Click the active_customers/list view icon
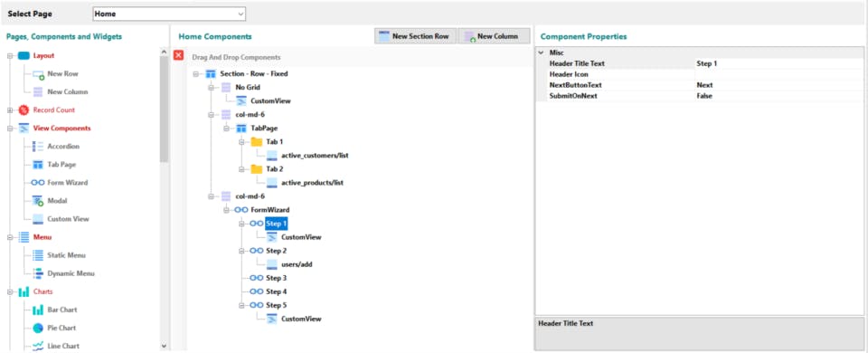 point(272,156)
